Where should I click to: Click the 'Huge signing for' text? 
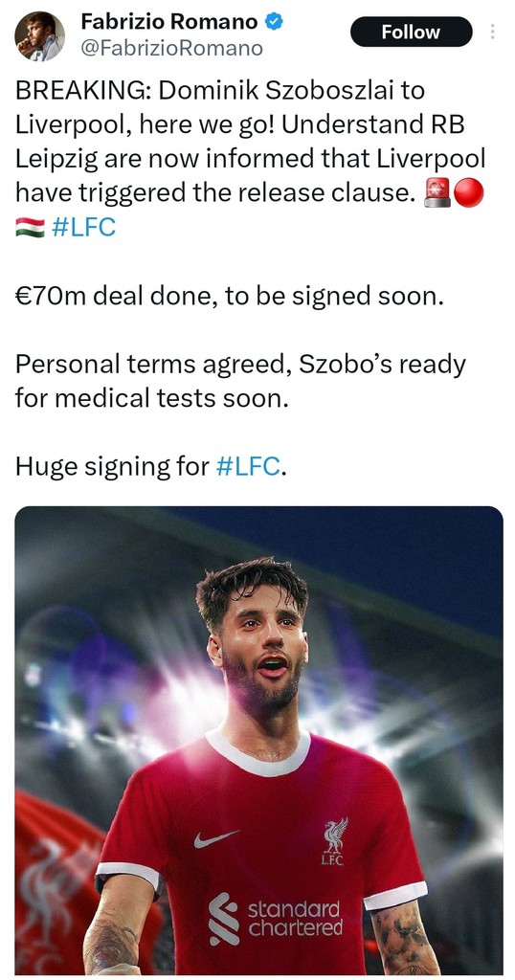[113, 467]
